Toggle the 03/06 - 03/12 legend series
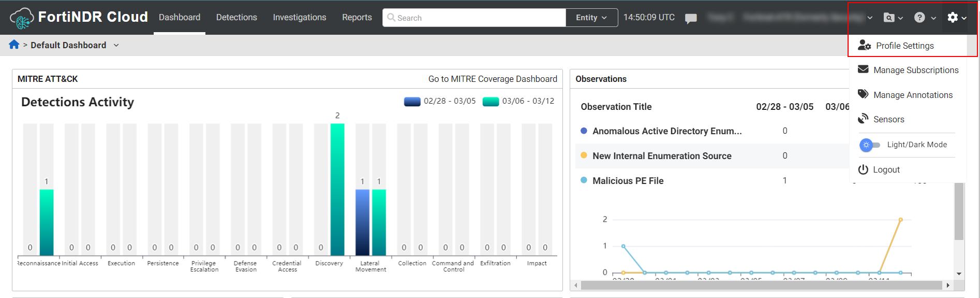The width and height of the screenshot is (980, 298). [x=518, y=101]
